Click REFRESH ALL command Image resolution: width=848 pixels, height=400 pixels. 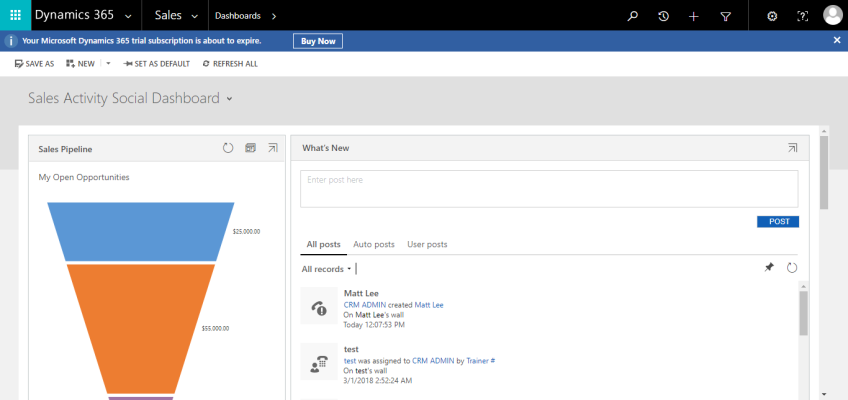(230, 64)
